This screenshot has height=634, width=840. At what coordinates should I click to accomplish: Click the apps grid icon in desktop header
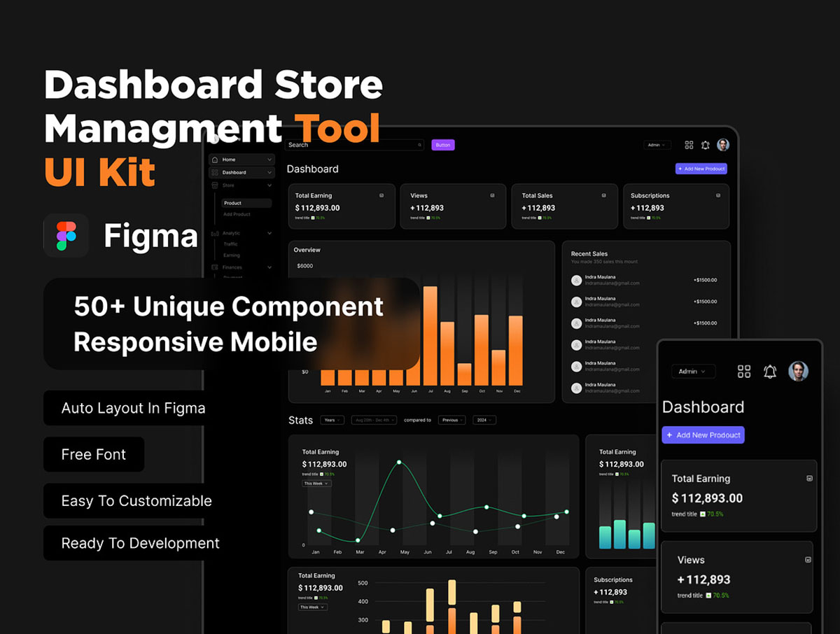(689, 145)
